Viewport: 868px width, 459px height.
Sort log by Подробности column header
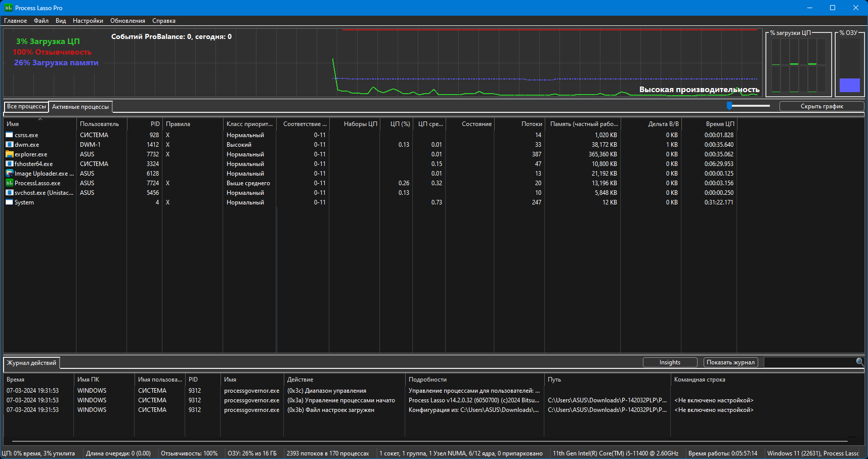click(x=474, y=380)
